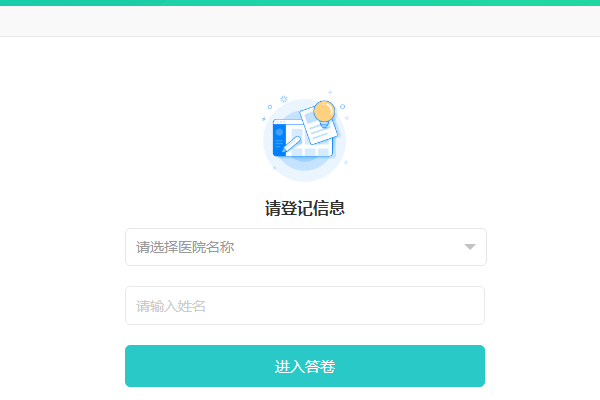The width and height of the screenshot is (600, 400).
Task: Expand the hospital name dropdown arrow
Action: click(x=470, y=247)
